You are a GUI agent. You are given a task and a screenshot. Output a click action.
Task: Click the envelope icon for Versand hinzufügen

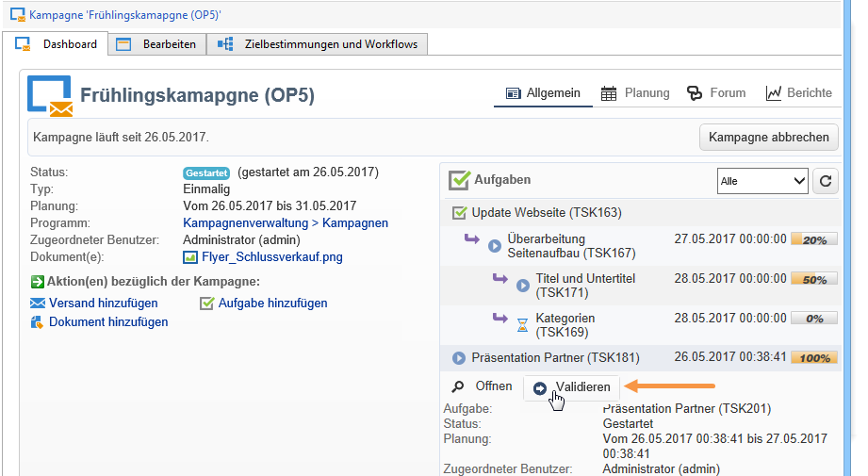click(38, 304)
